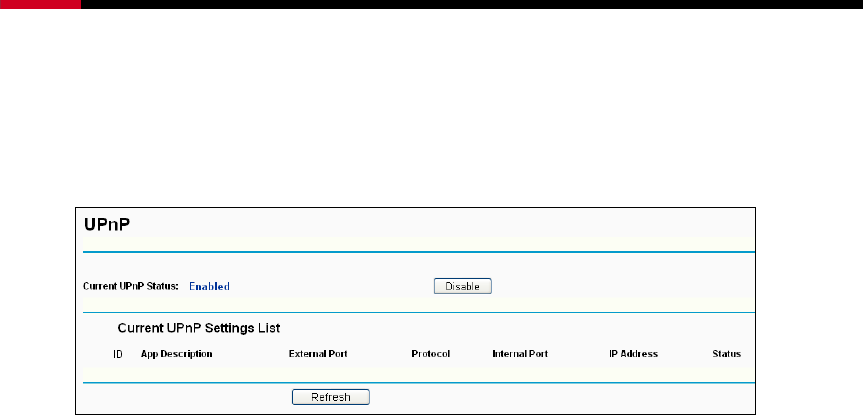Refresh the UPnP settings list
The height and width of the screenshot is (415, 863).
[331, 397]
